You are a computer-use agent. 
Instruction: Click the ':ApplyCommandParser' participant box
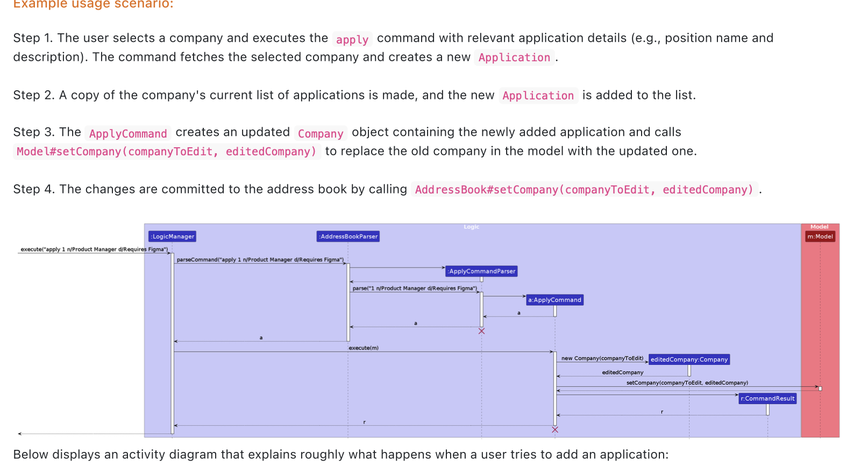pyautogui.click(x=481, y=271)
